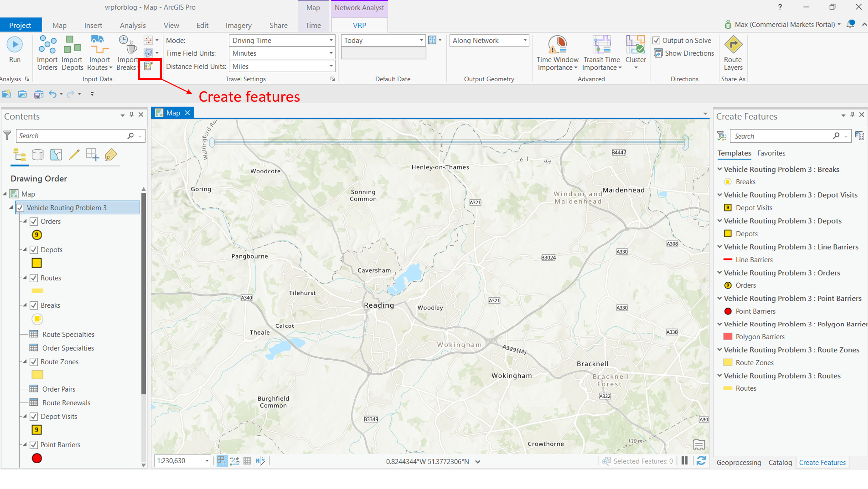Open Transit Time Importance settings
The width and height of the screenshot is (868, 489).
tap(601, 53)
